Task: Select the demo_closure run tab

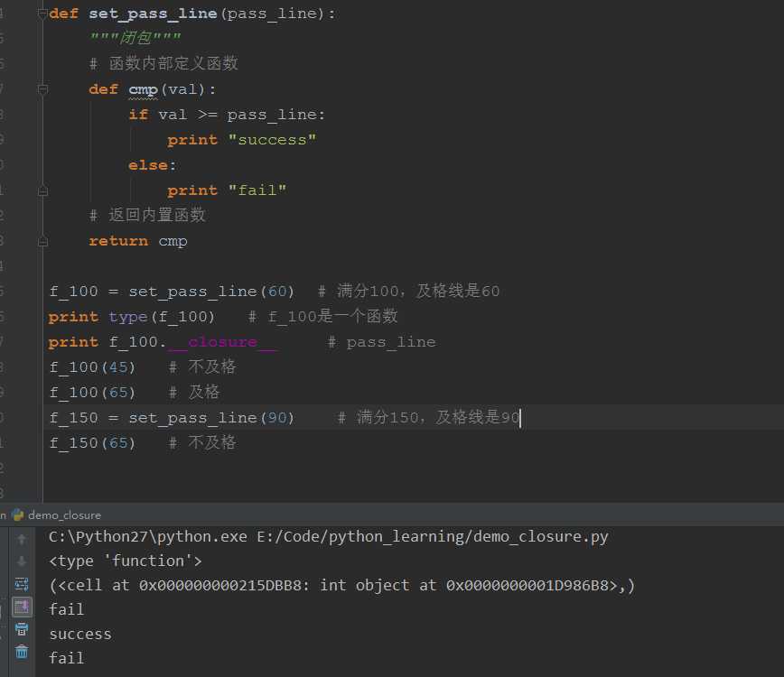Action: click(64, 515)
